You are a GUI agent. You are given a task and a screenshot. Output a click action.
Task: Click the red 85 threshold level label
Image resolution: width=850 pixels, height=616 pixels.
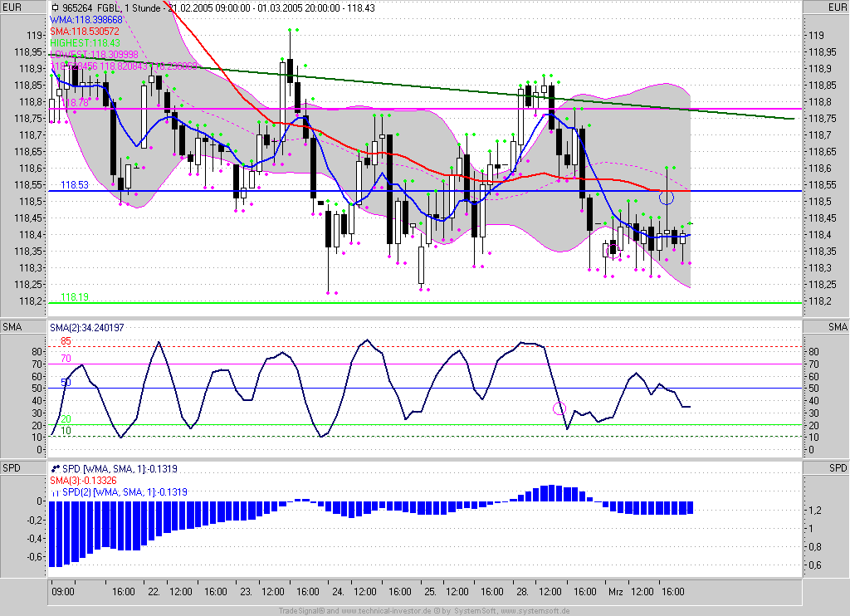66,341
